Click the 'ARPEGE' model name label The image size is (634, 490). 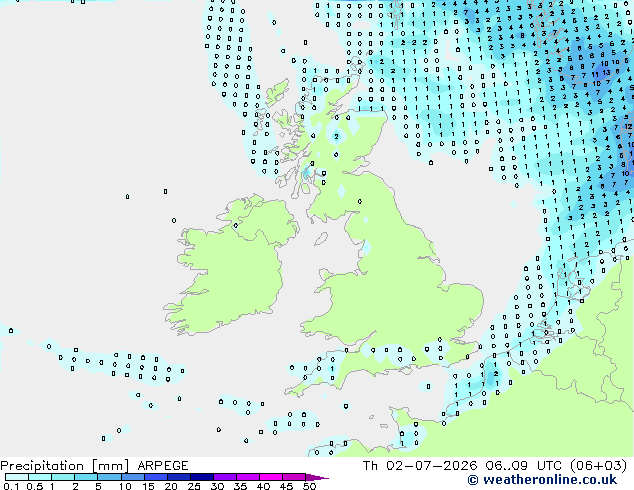(x=163, y=466)
